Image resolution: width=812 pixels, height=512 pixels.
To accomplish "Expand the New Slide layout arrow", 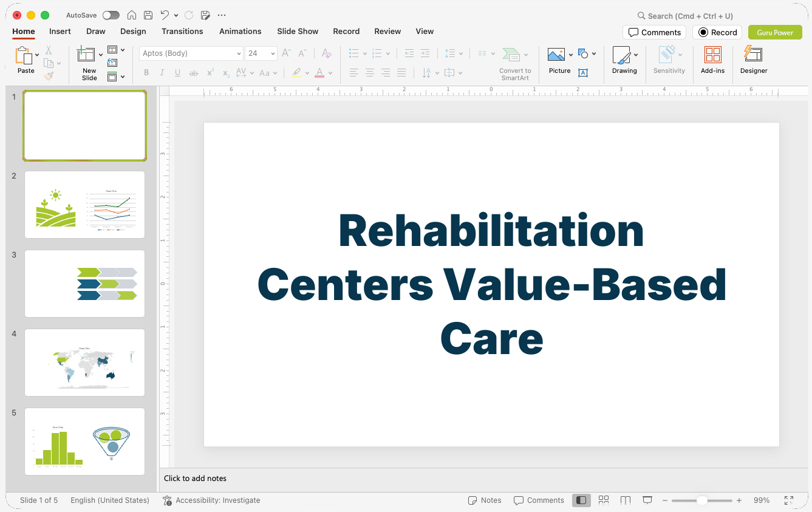I will point(101,55).
